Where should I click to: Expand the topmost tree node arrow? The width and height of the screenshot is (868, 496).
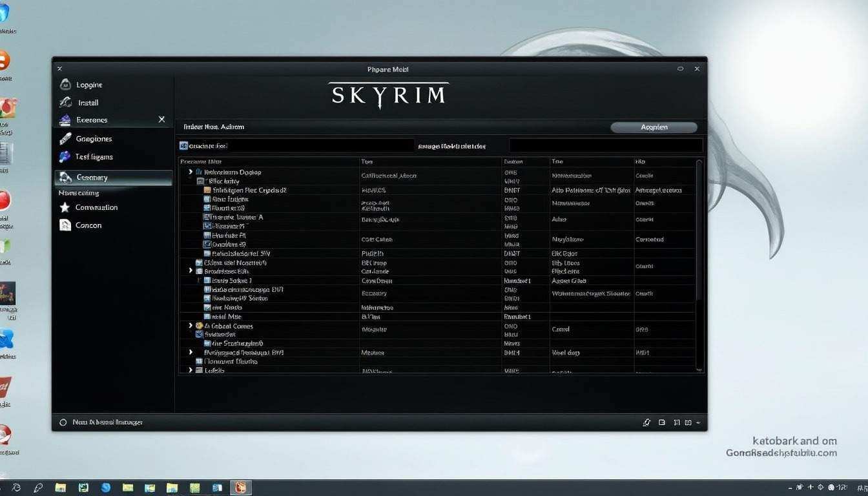click(190, 172)
